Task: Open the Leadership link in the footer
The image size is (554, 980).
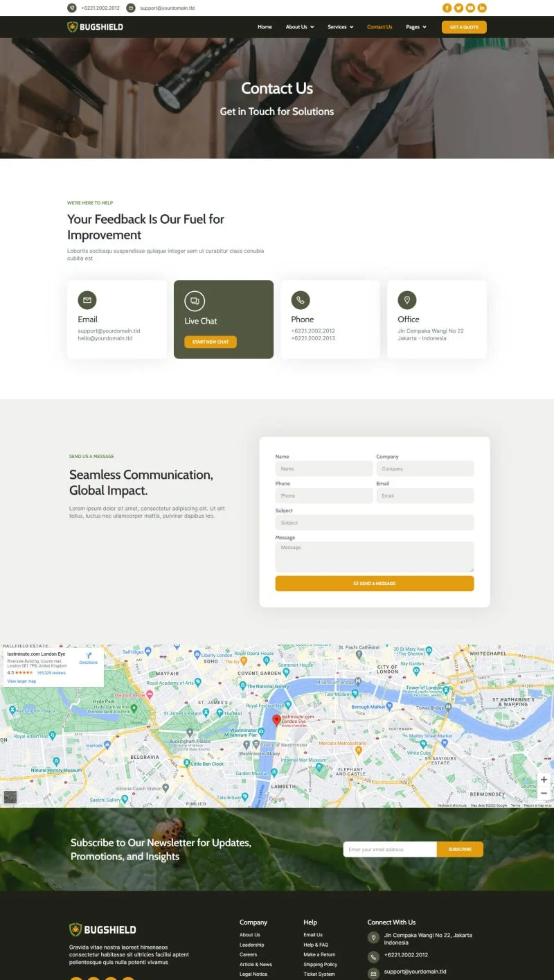Action: 252,945
